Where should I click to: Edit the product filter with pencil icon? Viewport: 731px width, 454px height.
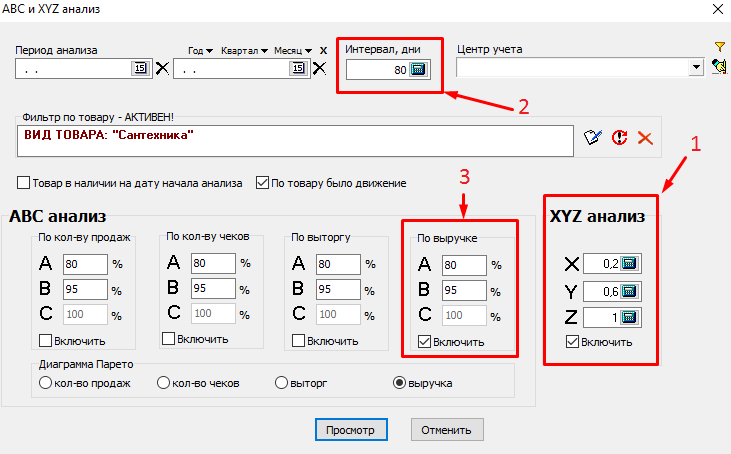593,137
